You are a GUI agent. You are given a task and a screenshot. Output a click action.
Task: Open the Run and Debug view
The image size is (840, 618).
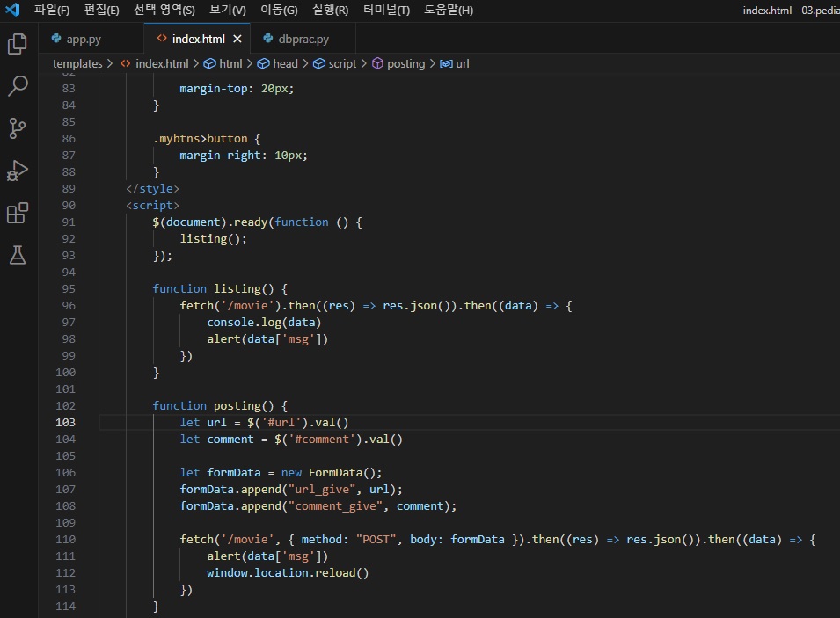click(18, 171)
